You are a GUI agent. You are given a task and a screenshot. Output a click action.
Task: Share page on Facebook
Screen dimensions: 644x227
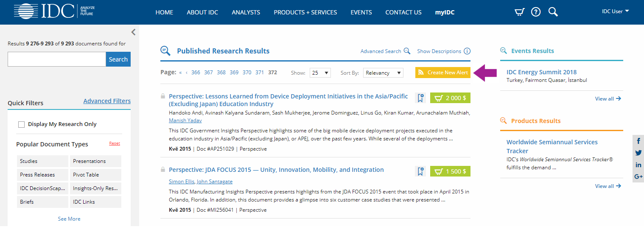click(x=638, y=141)
